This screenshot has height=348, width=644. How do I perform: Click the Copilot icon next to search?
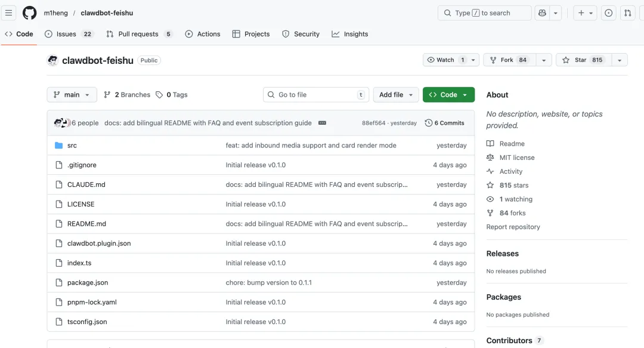pos(543,13)
